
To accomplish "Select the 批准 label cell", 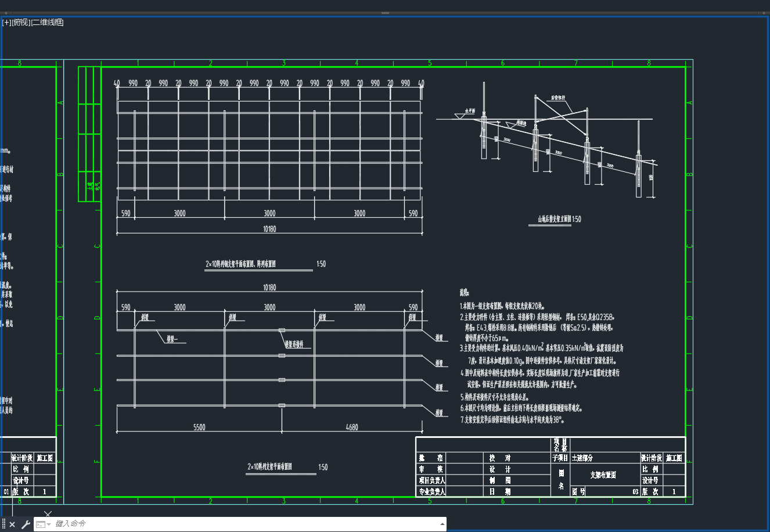I will [431, 458].
